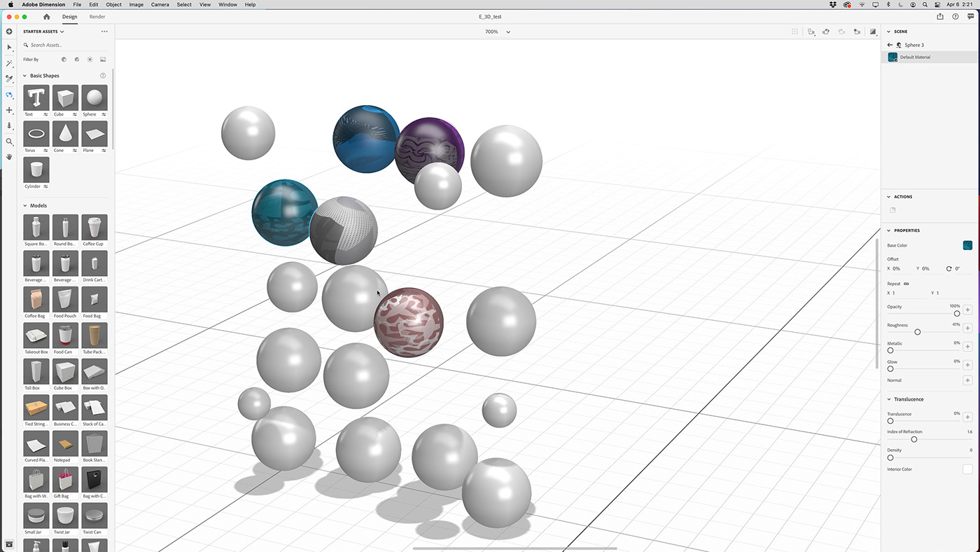
Task: Filter assets by materials icon
Action: click(77, 60)
